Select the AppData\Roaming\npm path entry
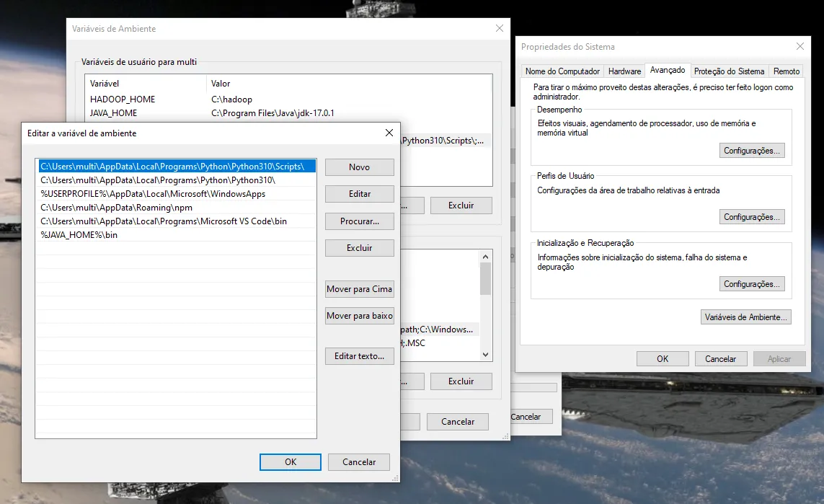 point(177,208)
